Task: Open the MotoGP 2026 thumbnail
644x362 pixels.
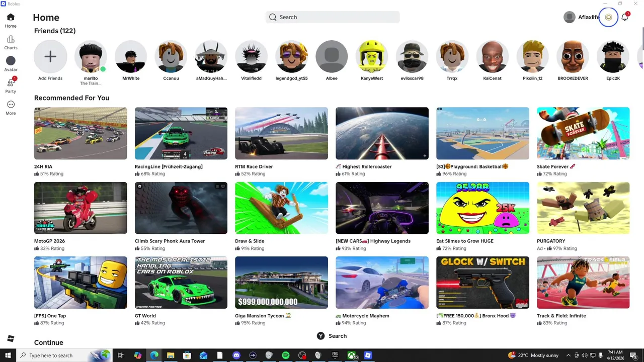Action: click(80, 208)
